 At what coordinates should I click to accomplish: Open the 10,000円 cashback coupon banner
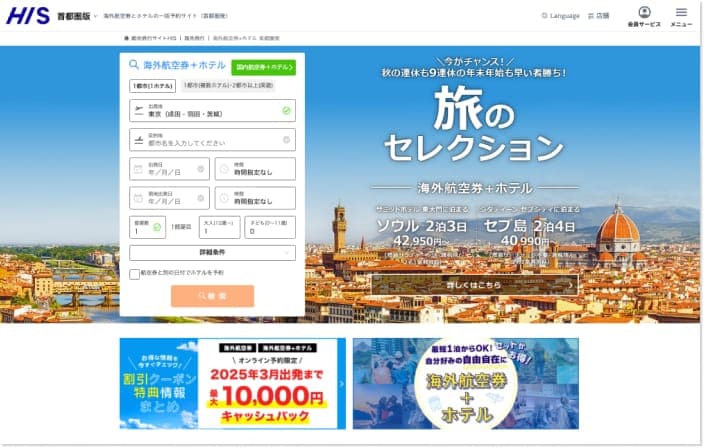tap(233, 384)
